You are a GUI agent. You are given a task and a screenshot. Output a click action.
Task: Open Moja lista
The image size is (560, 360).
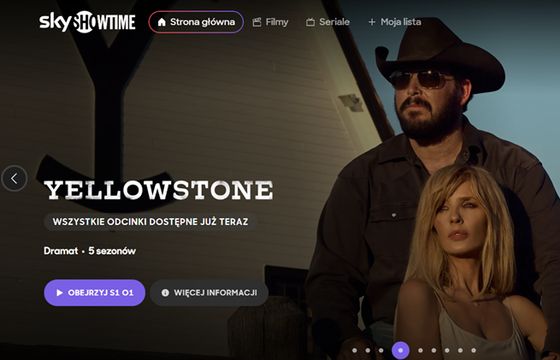(395, 22)
